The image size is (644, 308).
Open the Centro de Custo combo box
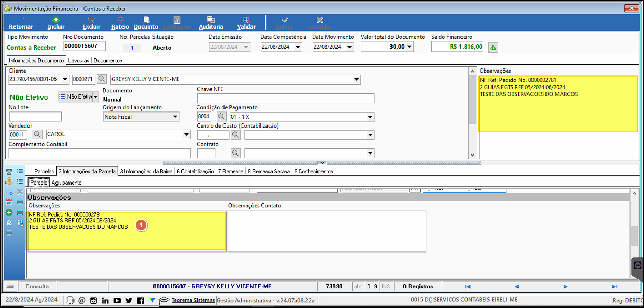tap(310, 135)
